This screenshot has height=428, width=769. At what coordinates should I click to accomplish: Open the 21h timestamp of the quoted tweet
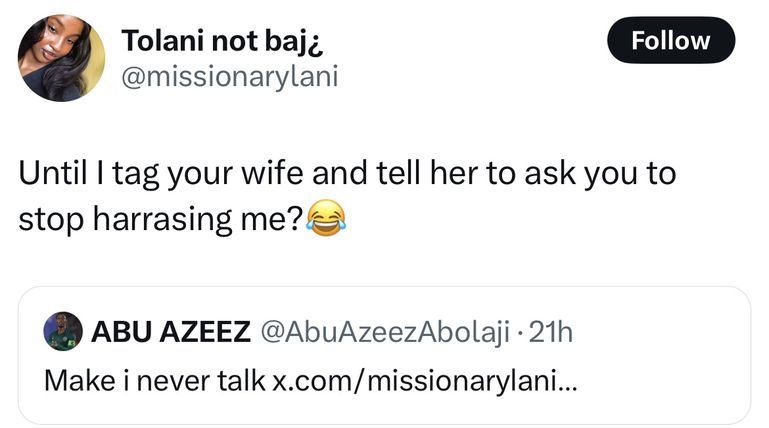tap(549, 333)
